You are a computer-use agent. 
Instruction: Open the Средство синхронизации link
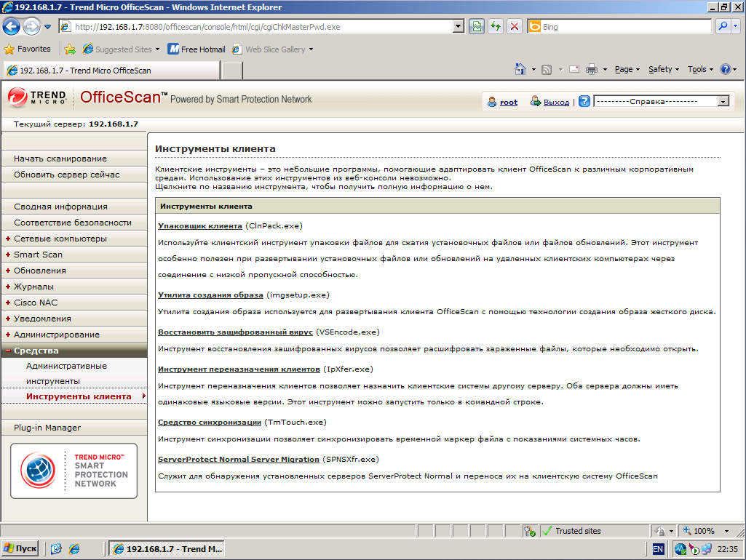tap(210, 422)
